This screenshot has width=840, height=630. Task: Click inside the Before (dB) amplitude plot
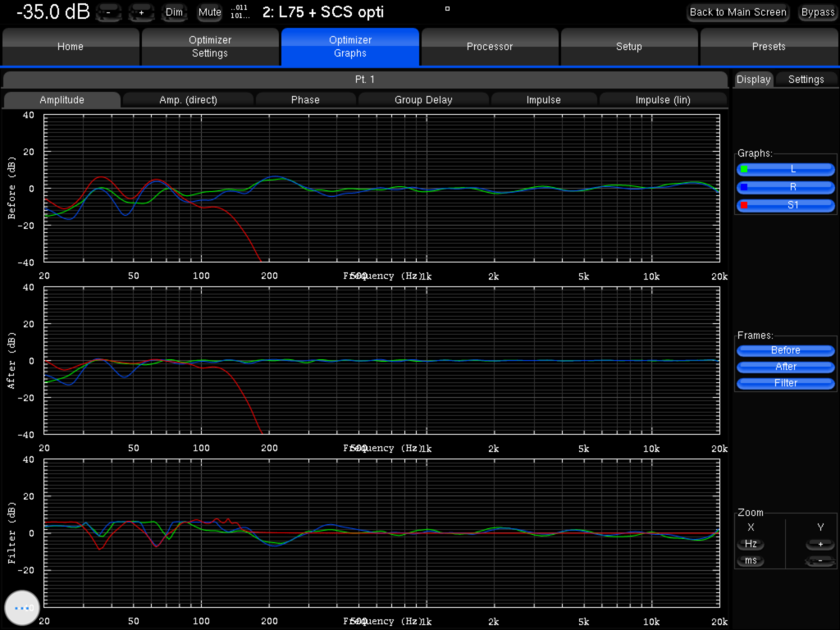coord(381,188)
